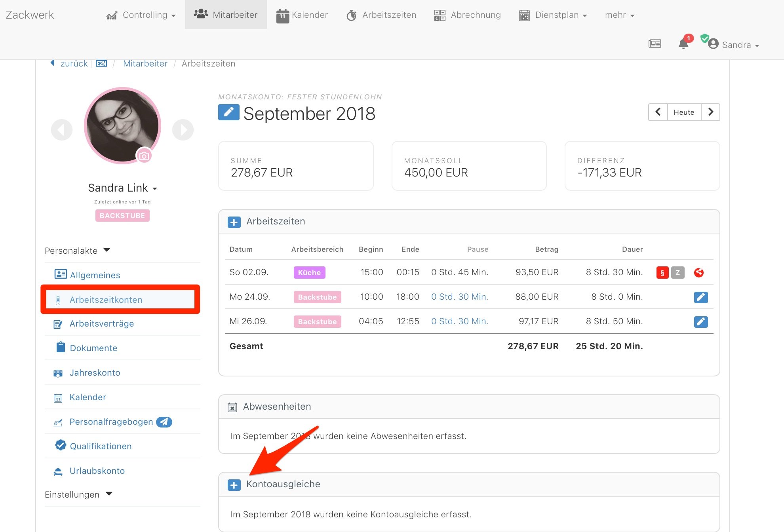Image resolution: width=784 pixels, height=532 pixels.
Task: Click the 25 Std. 20 Min. total duration
Action: (x=609, y=346)
